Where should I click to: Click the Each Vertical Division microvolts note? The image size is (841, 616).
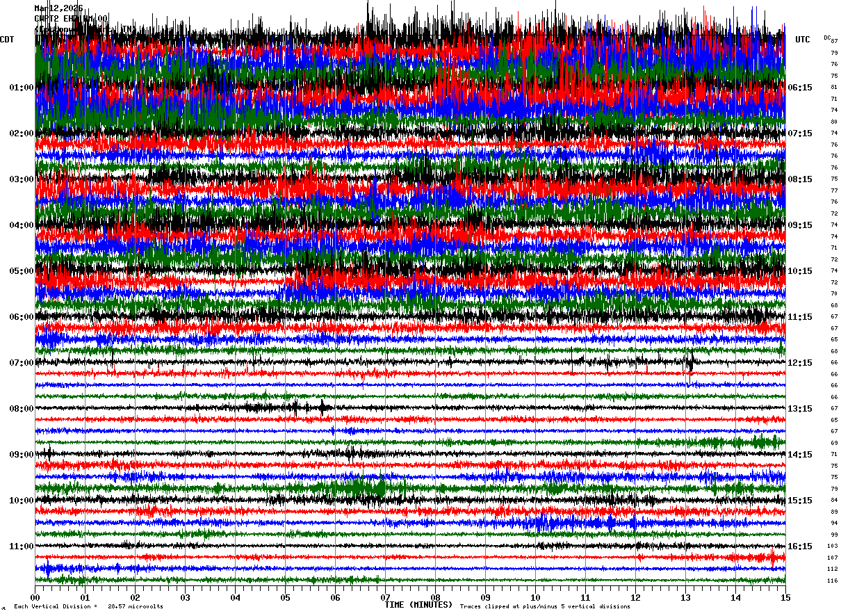[88, 606]
